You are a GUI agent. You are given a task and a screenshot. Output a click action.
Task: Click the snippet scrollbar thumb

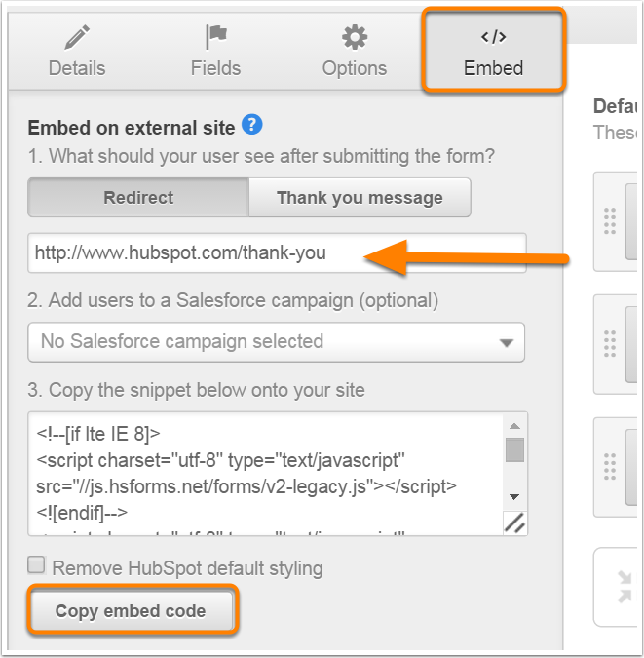point(514,449)
